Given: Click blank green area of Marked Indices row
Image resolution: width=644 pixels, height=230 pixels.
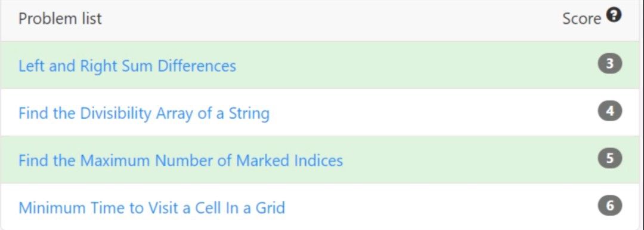Looking at the screenshot, I should tap(464, 160).
